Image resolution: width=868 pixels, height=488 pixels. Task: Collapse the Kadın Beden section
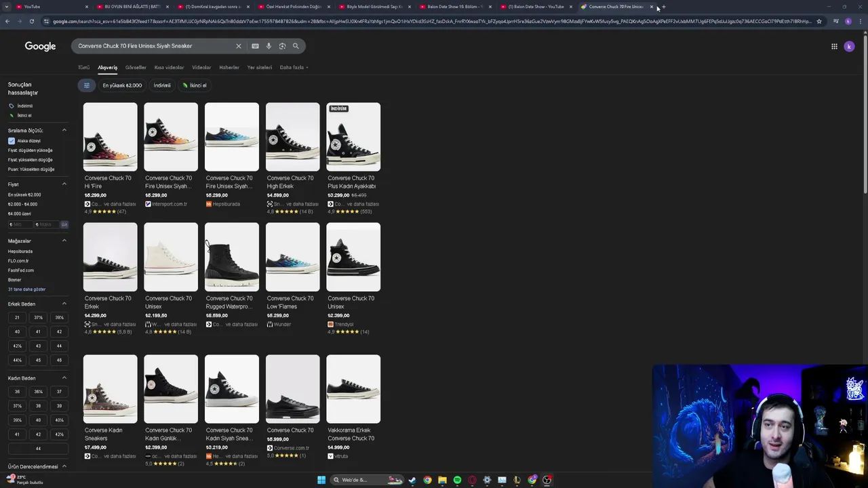click(64, 378)
